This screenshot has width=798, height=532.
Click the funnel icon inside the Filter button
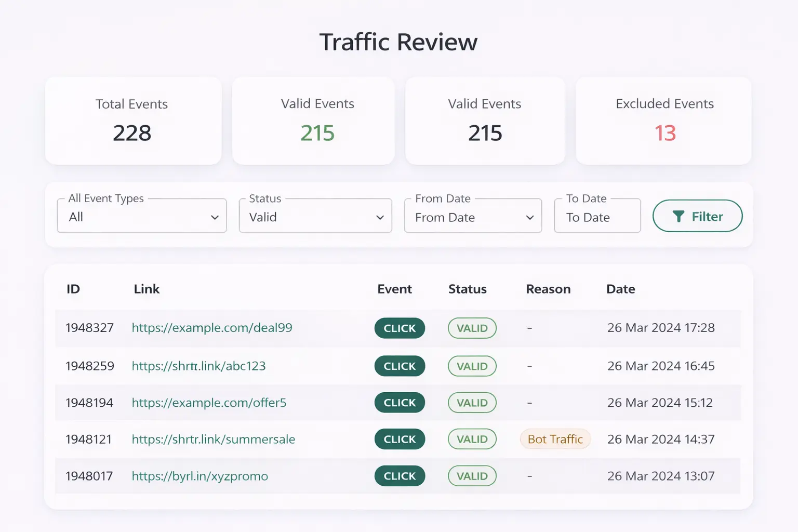679,216
